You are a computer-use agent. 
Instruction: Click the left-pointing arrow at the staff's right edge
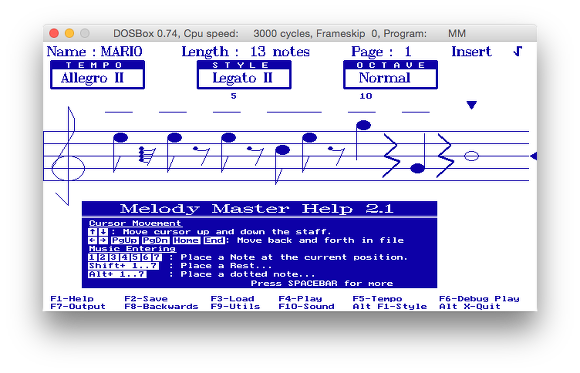point(533,156)
